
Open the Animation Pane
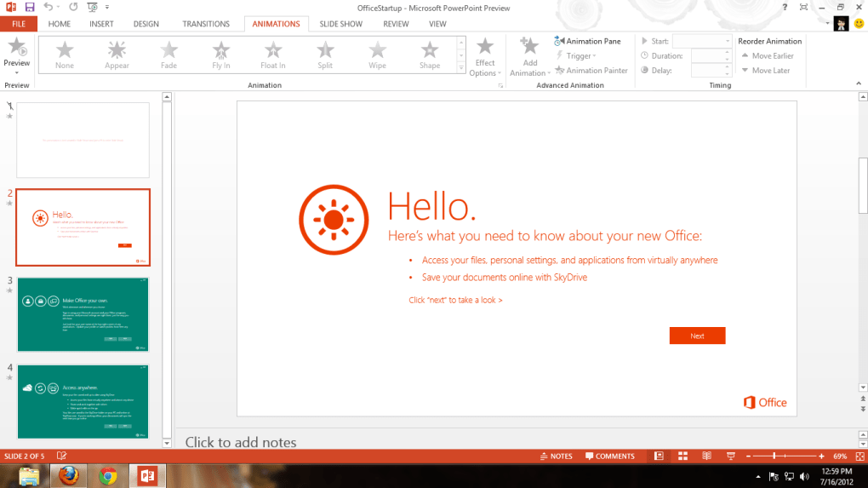pyautogui.click(x=587, y=41)
